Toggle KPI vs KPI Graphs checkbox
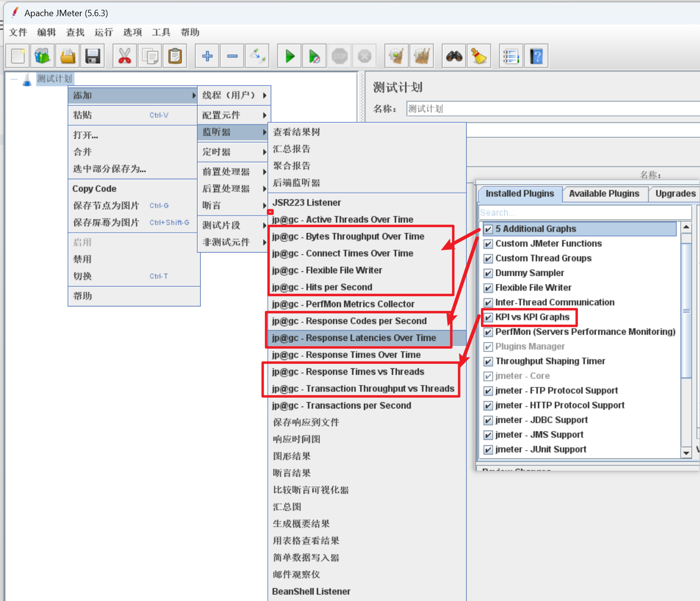This screenshot has height=601, width=700. pos(488,317)
